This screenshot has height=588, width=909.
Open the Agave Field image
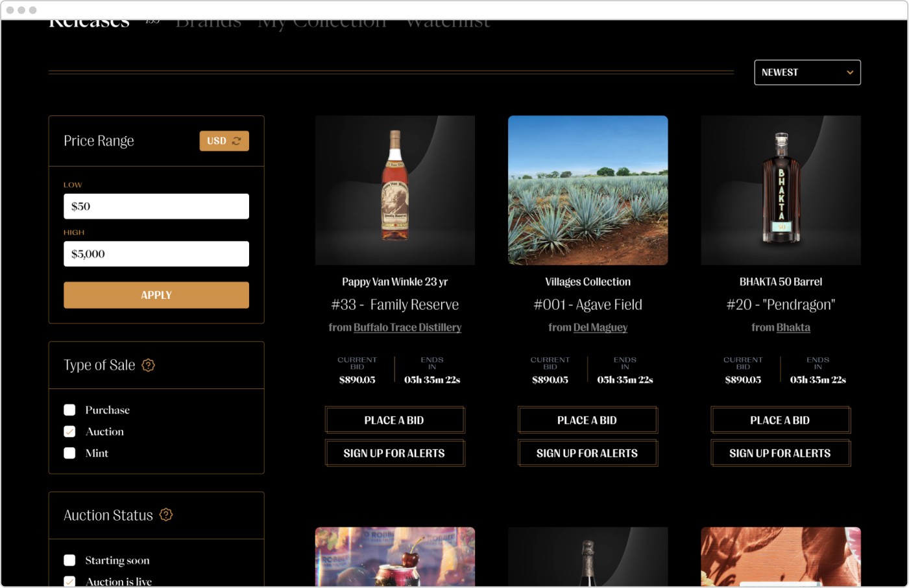[588, 190]
